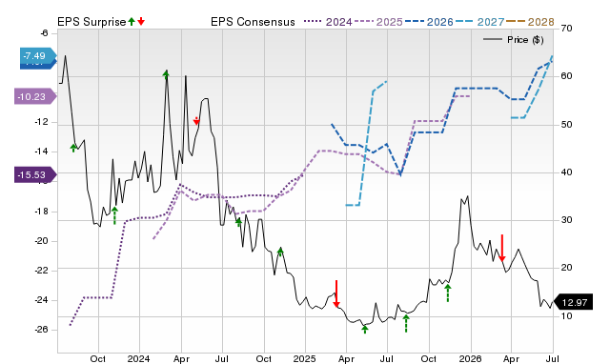Select the EPS Consensus legend label
Image resolution: width=610 pixels, height=364 pixels.
point(253,22)
